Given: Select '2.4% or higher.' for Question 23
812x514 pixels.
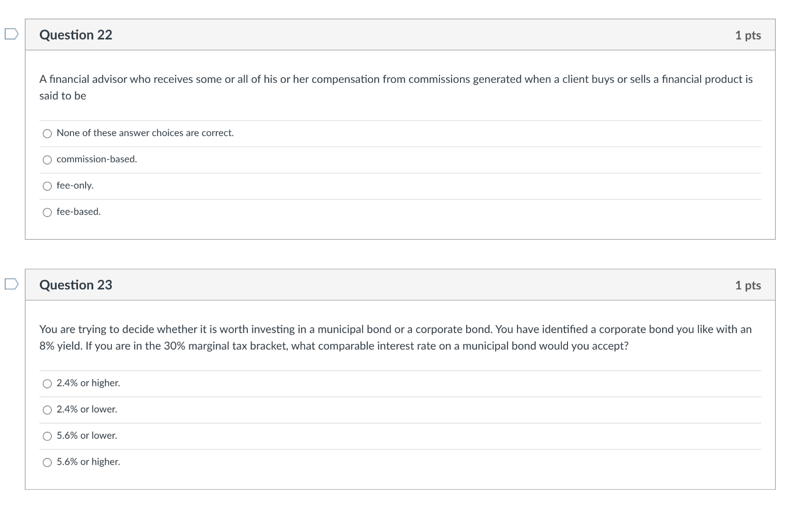Looking at the screenshot, I should [x=47, y=383].
